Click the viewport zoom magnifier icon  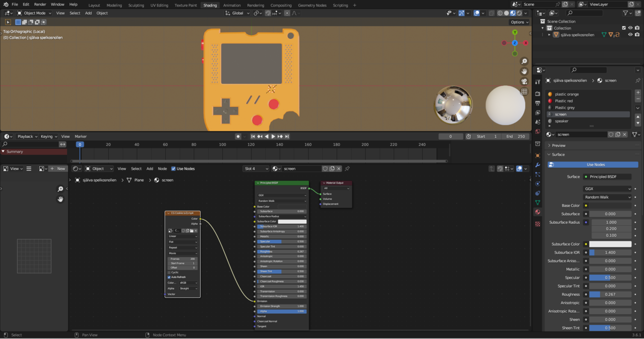(524, 61)
